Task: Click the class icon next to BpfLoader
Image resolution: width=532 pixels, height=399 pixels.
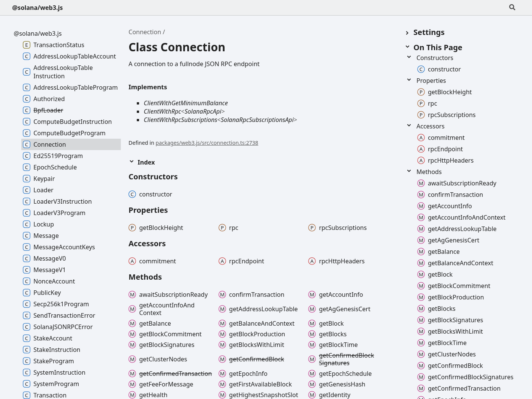Action: pyautogui.click(x=27, y=110)
